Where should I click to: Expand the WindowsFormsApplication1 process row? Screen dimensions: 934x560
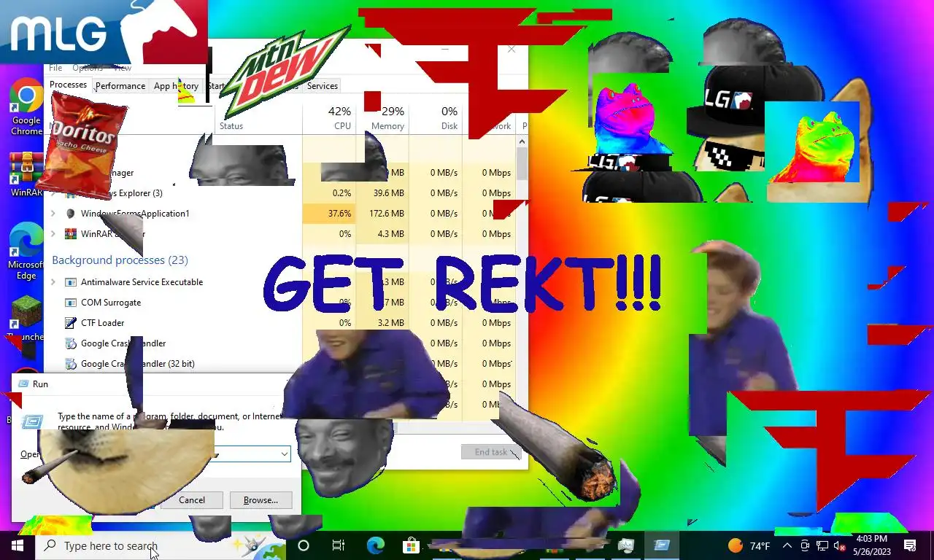[x=53, y=214]
